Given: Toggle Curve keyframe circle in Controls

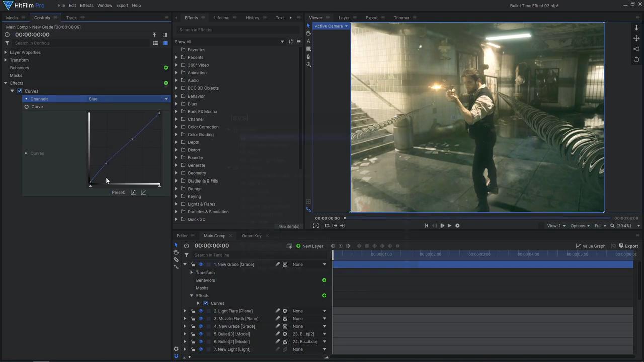Looking at the screenshot, I should coord(27,107).
